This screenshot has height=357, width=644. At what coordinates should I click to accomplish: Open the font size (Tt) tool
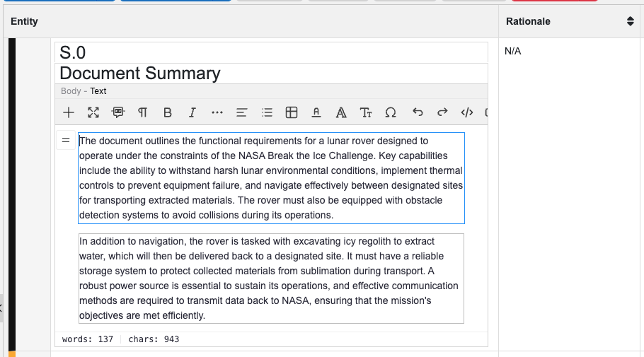366,112
